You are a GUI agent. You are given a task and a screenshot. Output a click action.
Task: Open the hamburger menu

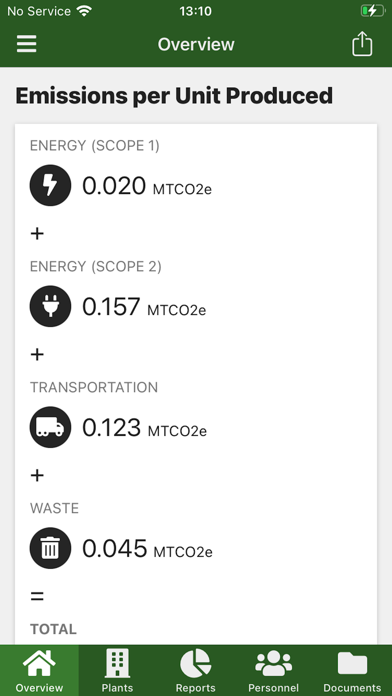click(x=27, y=44)
